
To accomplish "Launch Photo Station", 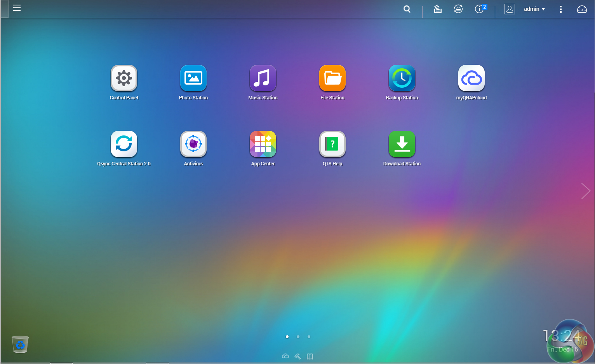I will coord(193,78).
